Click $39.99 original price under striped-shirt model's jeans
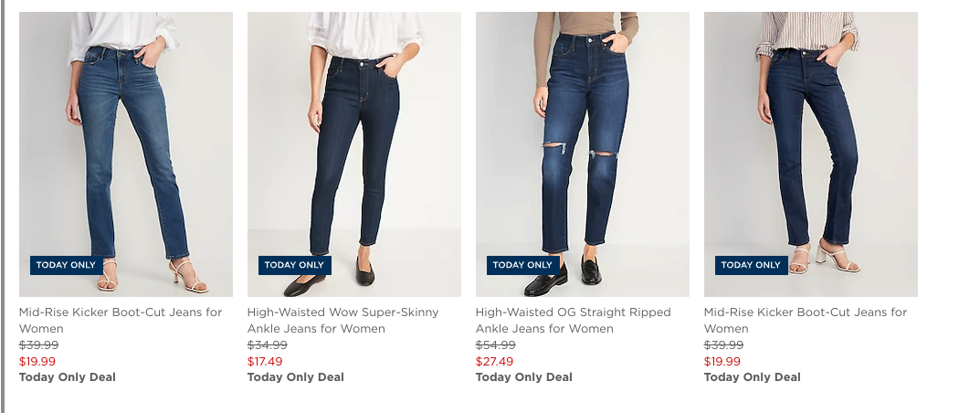Image resolution: width=980 pixels, height=413 pixels. pyautogui.click(x=723, y=345)
